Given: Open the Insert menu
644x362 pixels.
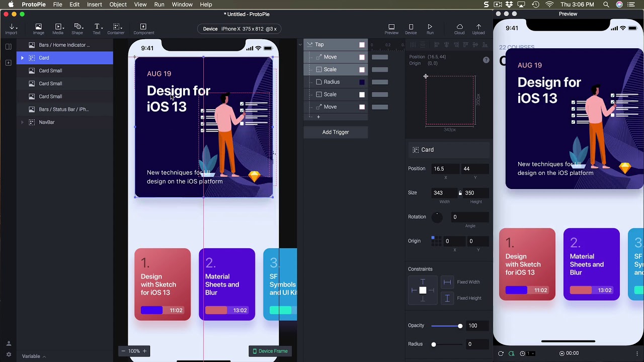Looking at the screenshot, I should coord(95,5).
